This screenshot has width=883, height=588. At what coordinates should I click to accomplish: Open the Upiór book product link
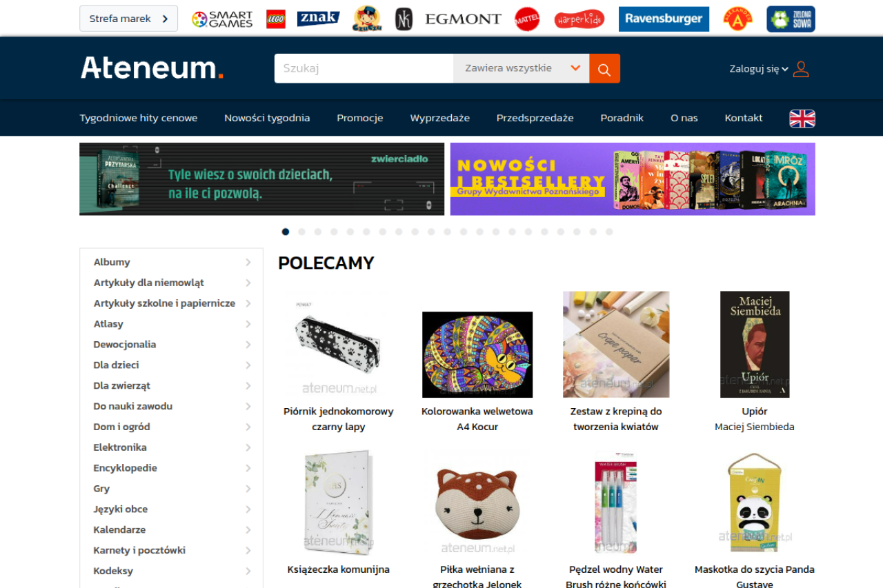point(755,412)
